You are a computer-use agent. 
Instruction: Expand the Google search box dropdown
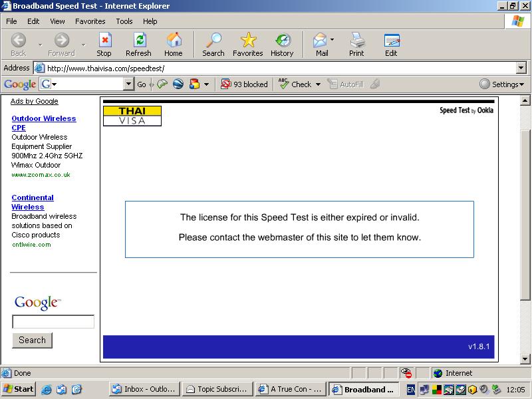tap(128, 84)
